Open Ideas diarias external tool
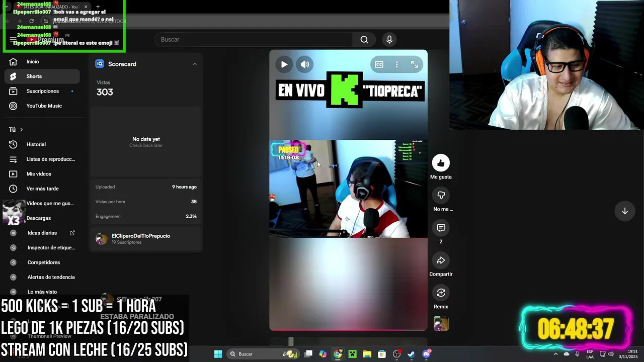 coord(42,233)
